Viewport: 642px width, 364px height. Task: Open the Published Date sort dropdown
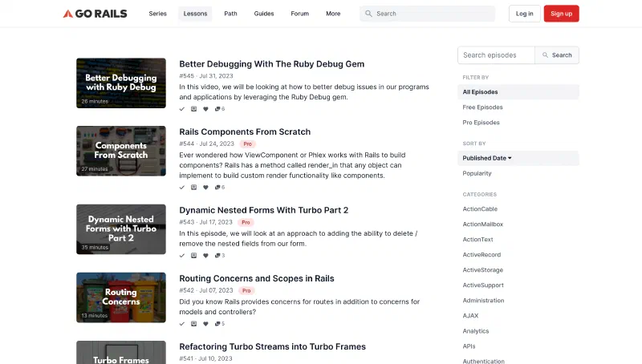[518, 158]
